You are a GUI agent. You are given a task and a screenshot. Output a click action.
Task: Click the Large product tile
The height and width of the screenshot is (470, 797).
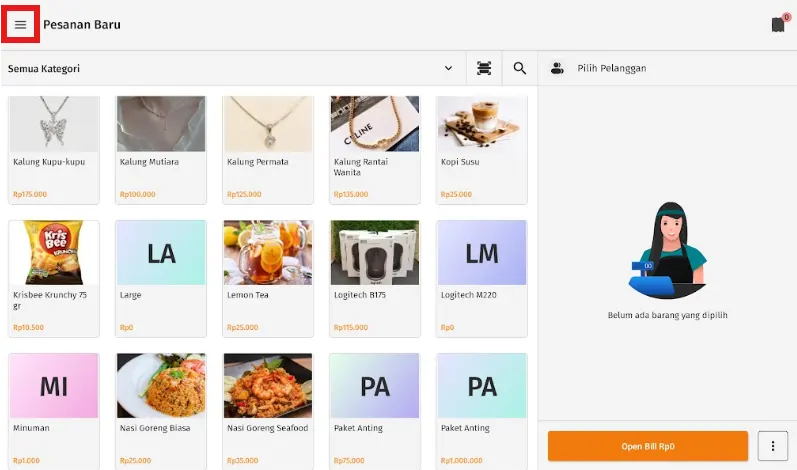pos(161,278)
